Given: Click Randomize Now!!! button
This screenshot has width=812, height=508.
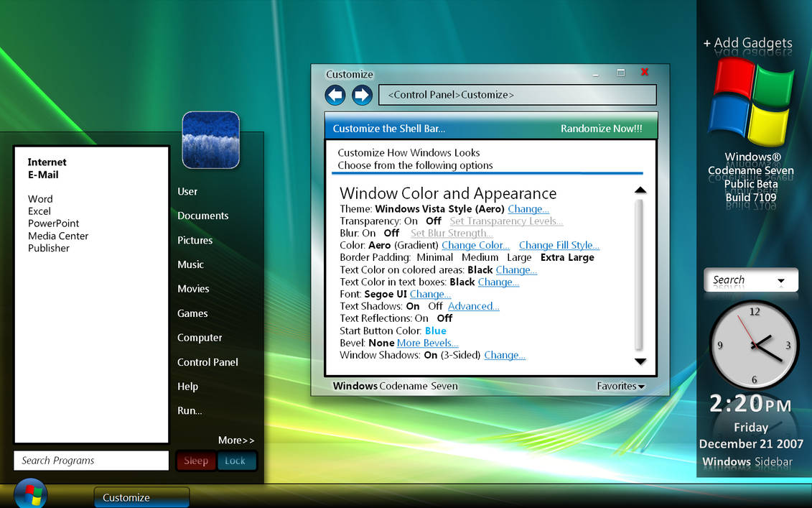Looking at the screenshot, I should [601, 129].
